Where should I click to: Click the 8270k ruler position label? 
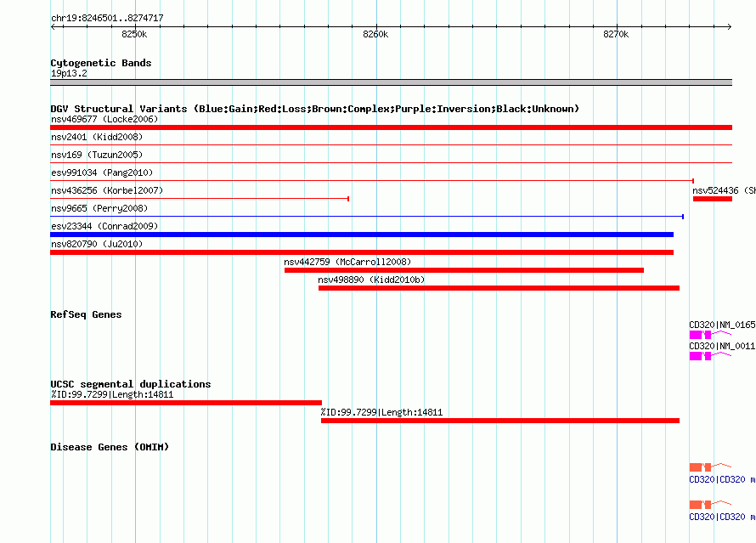pyautogui.click(x=616, y=34)
